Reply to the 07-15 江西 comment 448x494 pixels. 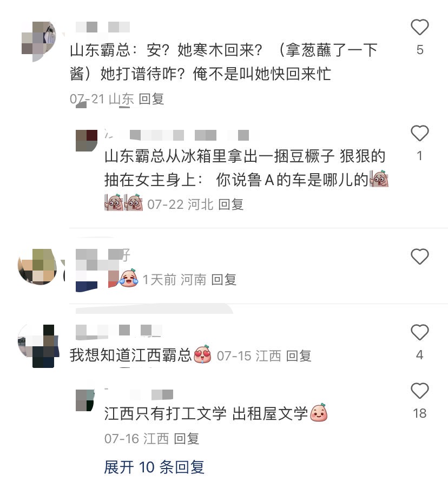299,356
